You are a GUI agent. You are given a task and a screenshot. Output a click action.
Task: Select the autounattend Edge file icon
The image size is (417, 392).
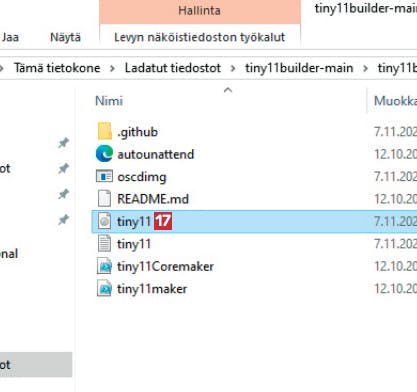(104, 154)
